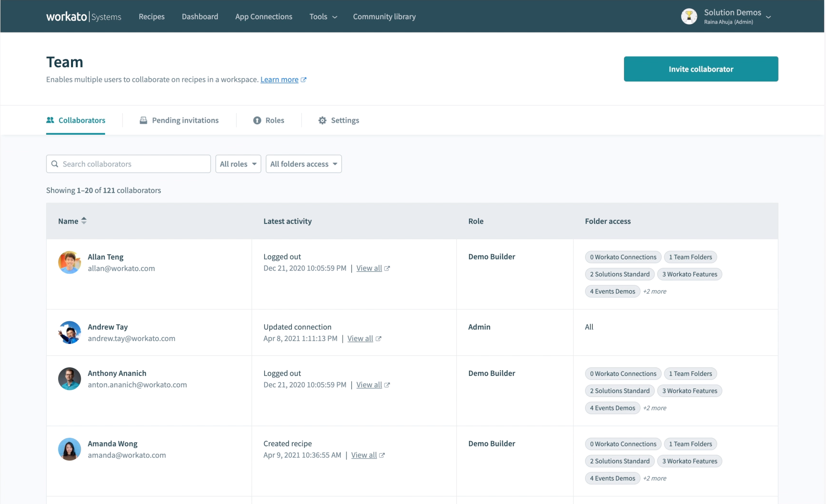This screenshot has width=826, height=504.
Task: Click external icon next to Allan Teng's View all
Action: click(x=387, y=269)
